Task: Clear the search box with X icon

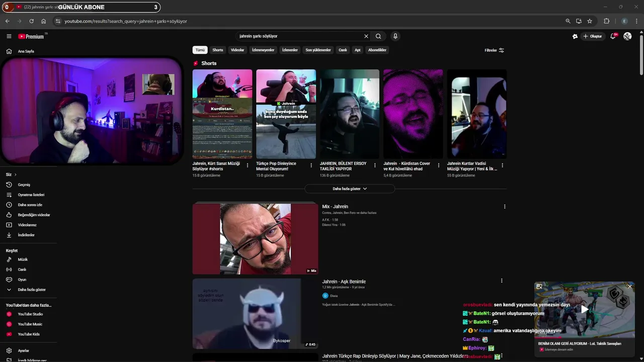Action: 366,36
